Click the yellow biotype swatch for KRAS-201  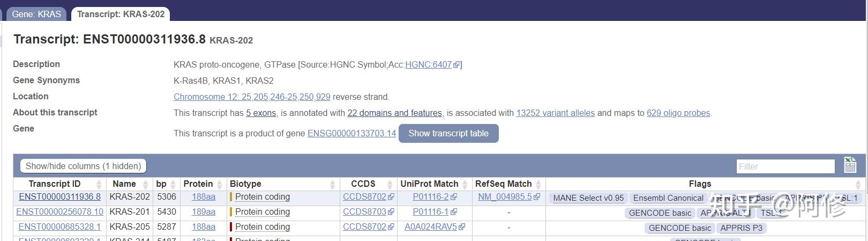pos(231,212)
